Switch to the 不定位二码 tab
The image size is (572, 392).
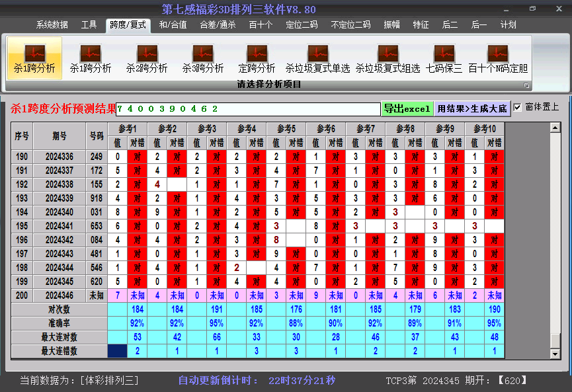(x=350, y=25)
